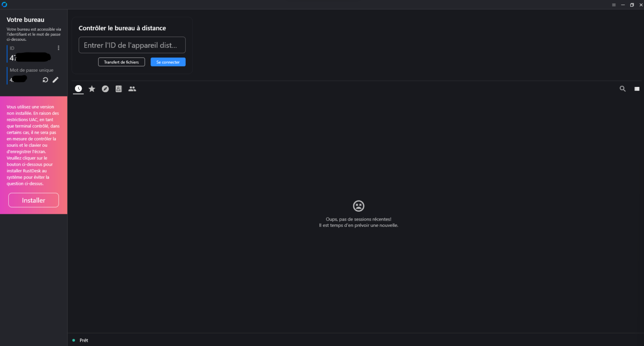This screenshot has height=346, width=644.
Task: Refresh the one-time password
Action: (45, 80)
